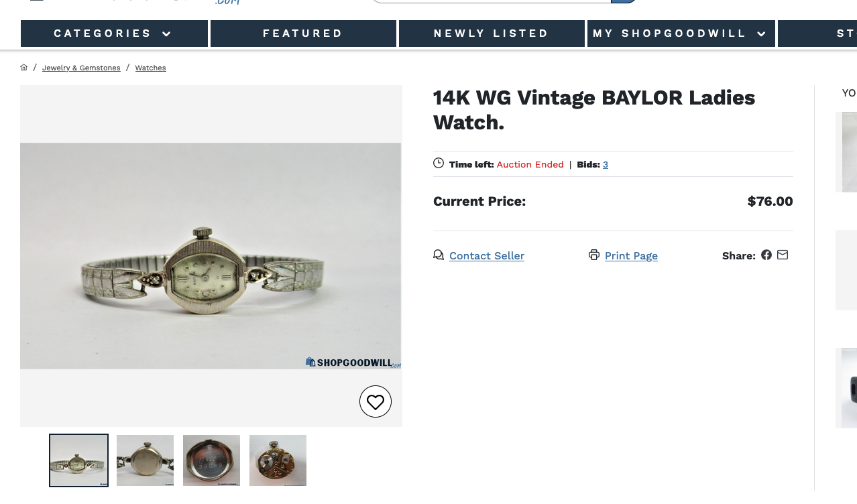Add watch to favorites with heart

(376, 401)
